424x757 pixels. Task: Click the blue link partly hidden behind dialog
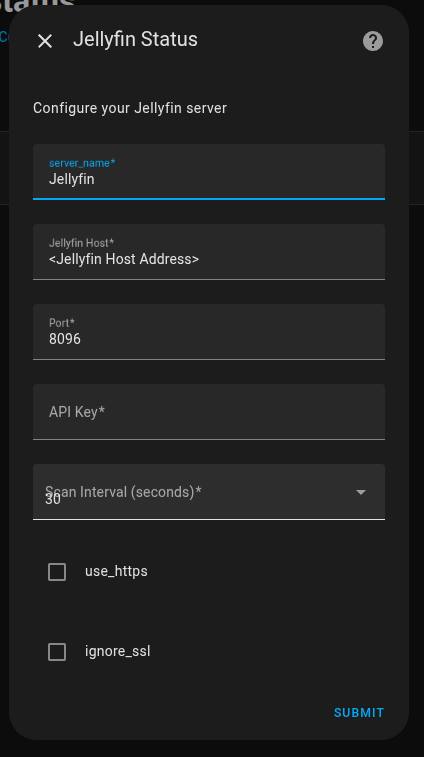tap(4, 37)
